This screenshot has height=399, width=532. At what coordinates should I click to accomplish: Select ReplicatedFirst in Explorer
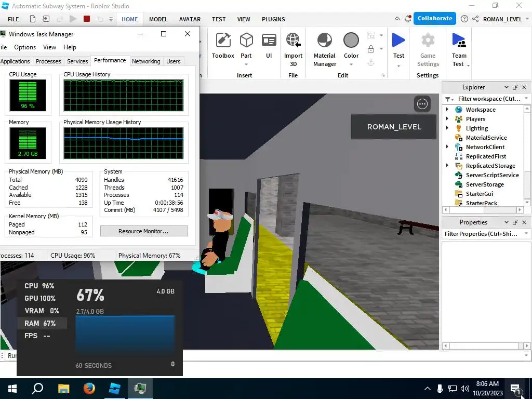pyautogui.click(x=486, y=156)
